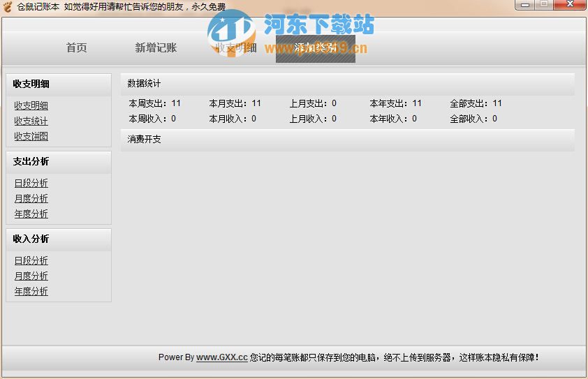Visit the www.GXX.cc footer link

(x=221, y=357)
